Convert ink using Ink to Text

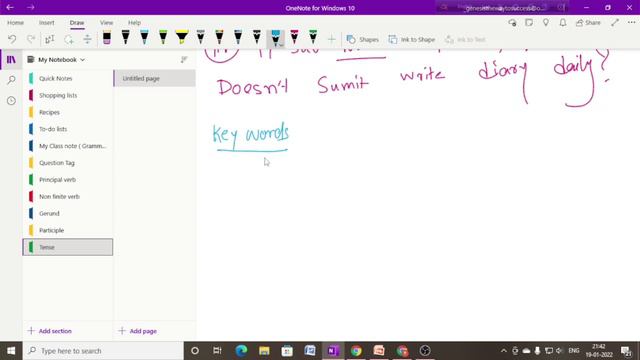pos(465,39)
